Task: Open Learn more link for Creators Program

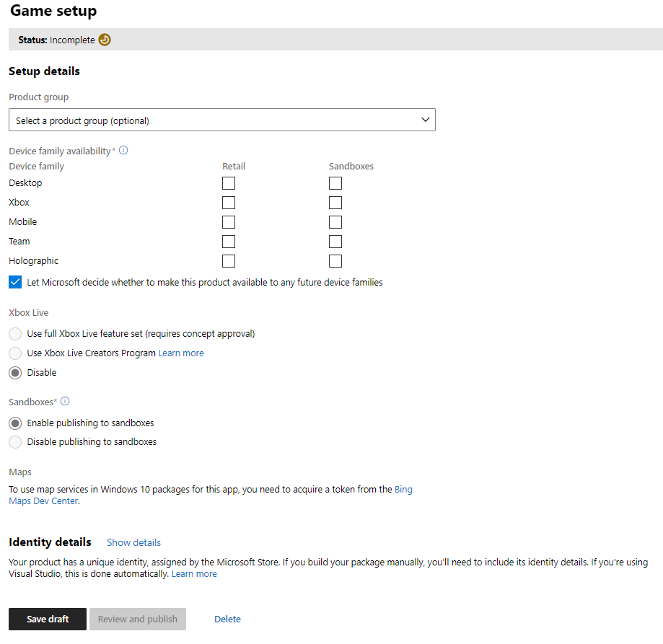Action: point(181,353)
